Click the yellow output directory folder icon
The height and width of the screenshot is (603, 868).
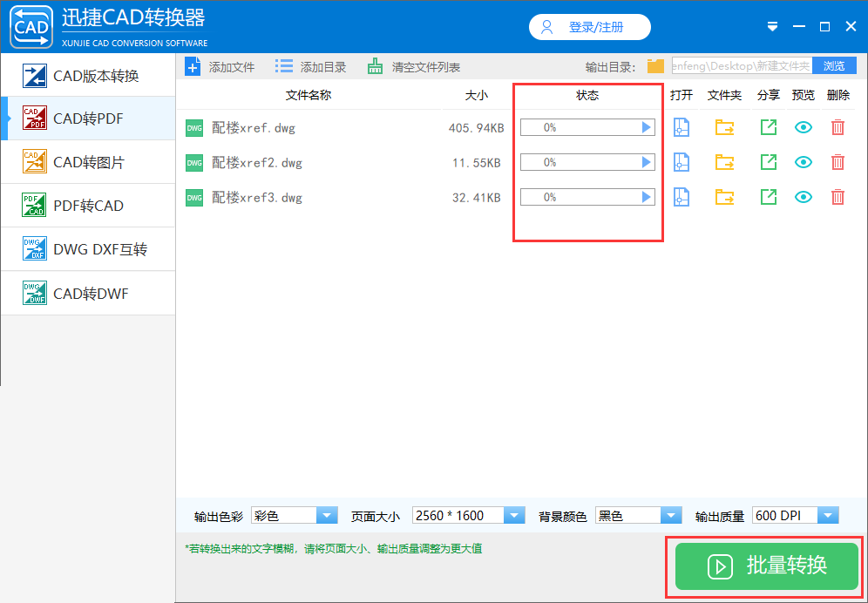point(655,66)
